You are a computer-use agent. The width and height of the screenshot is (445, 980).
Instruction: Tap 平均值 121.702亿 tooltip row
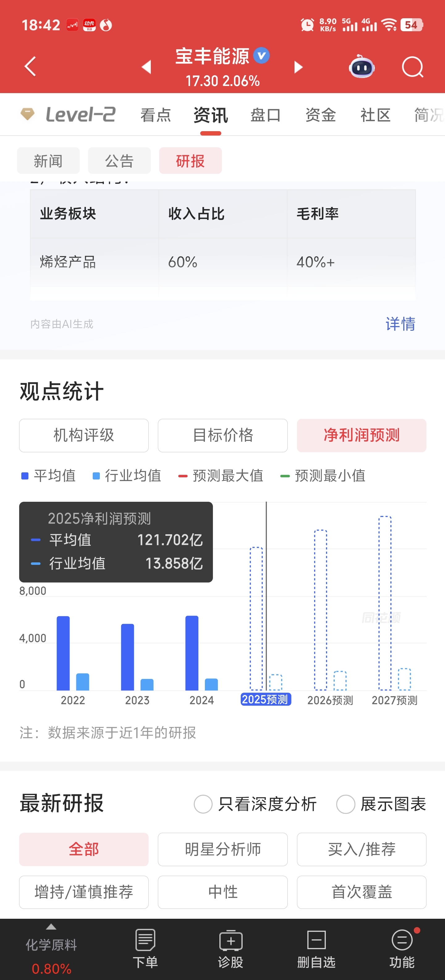click(116, 540)
